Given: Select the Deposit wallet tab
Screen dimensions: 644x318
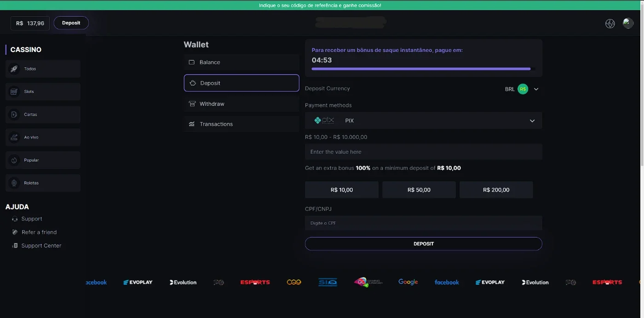Looking at the screenshot, I should [241, 83].
